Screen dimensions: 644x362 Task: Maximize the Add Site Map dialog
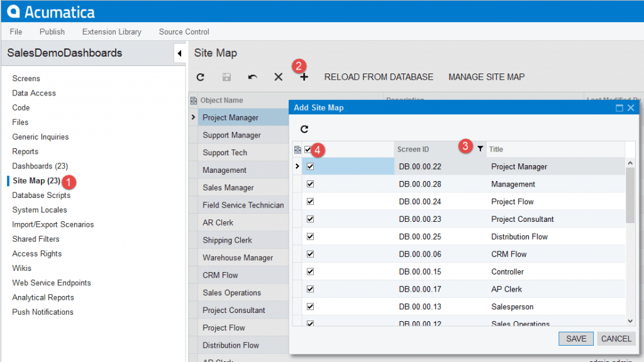coord(619,108)
